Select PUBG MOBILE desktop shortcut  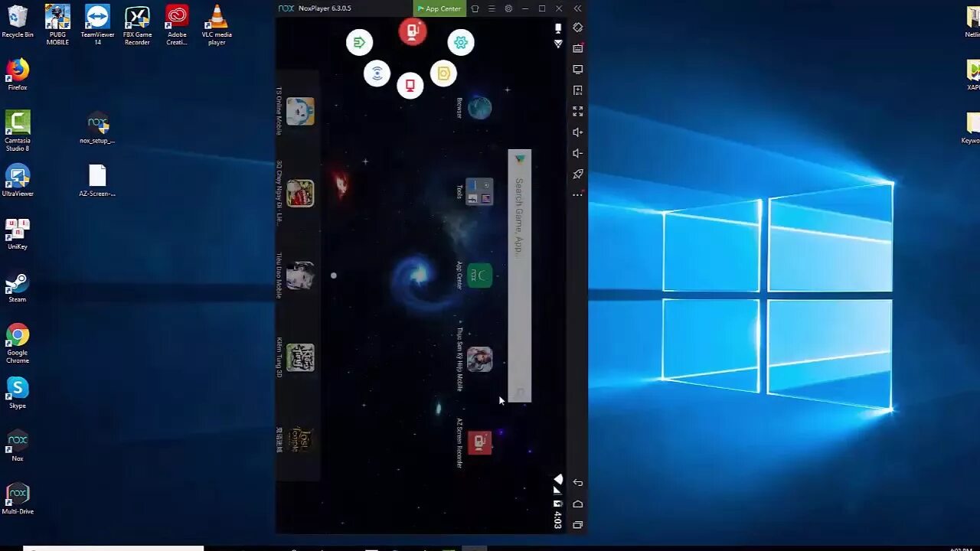pyautogui.click(x=57, y=24)
